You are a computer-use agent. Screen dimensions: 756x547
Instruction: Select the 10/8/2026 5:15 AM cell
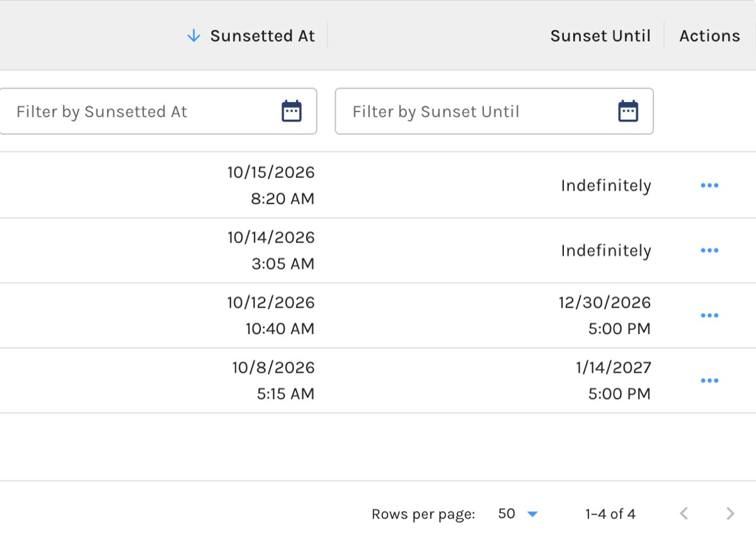273,381
